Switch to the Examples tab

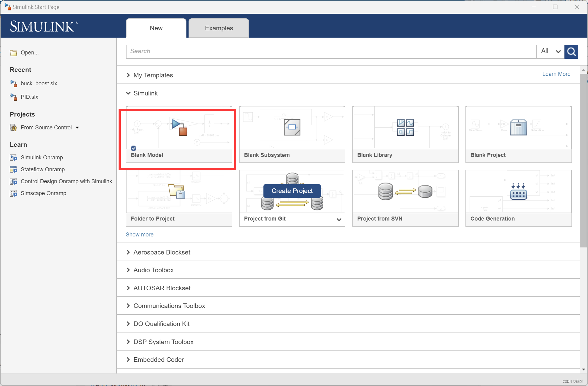(219, 28)
